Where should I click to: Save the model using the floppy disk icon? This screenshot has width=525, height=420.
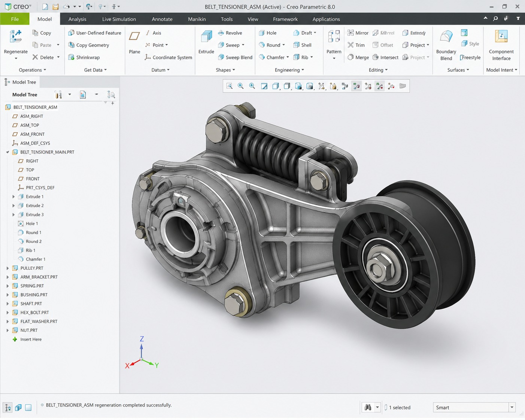tap(55, 7)
